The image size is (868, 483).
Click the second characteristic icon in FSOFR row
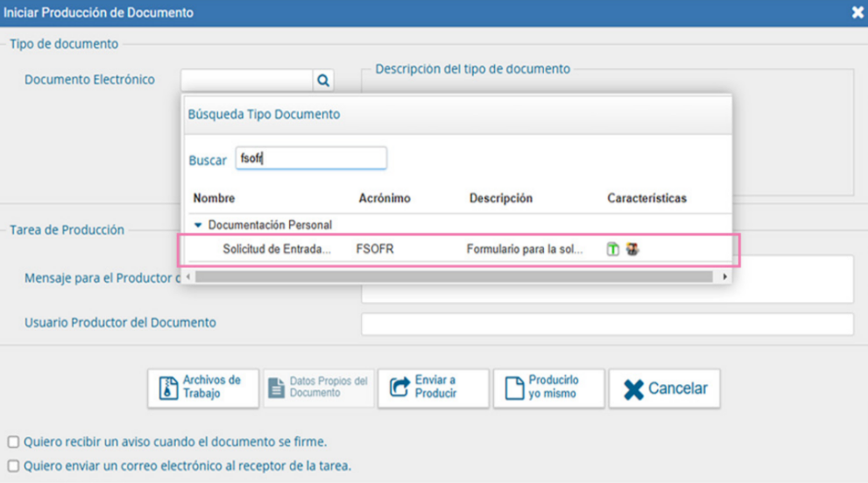[x=632, y=249]
